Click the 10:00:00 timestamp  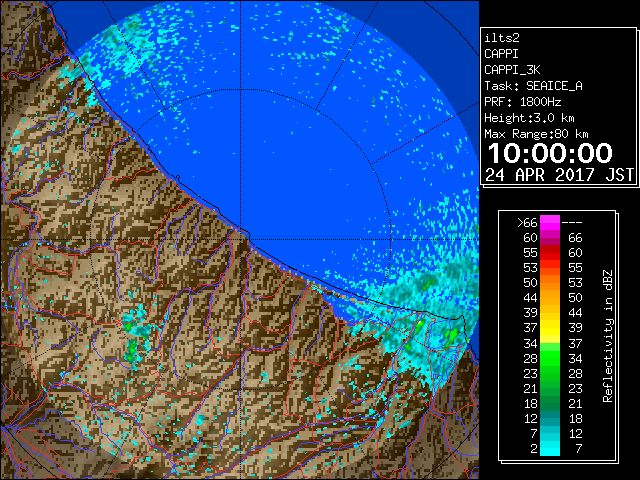[x=550, y=153]
